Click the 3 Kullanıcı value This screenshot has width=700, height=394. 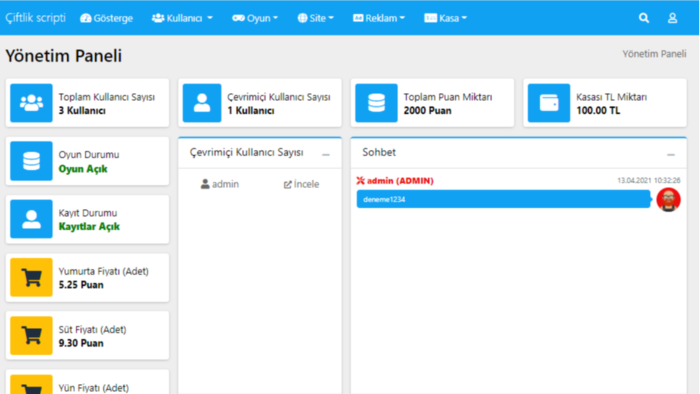click(82, 111)
